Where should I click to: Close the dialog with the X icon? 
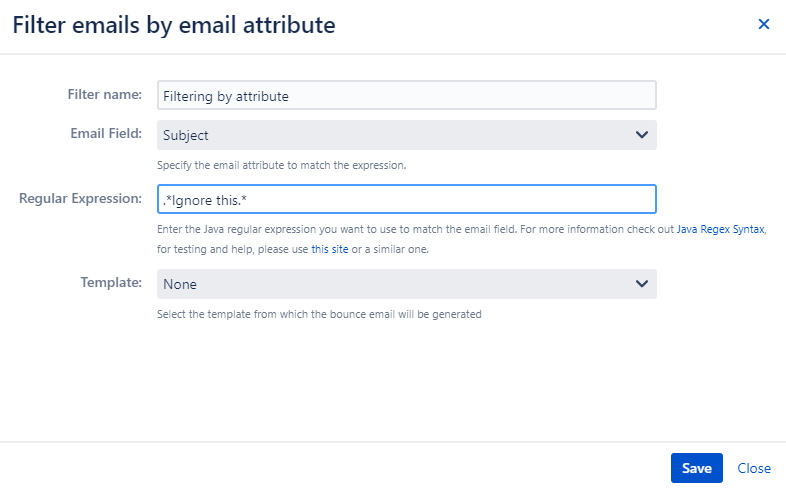point(763,24)
